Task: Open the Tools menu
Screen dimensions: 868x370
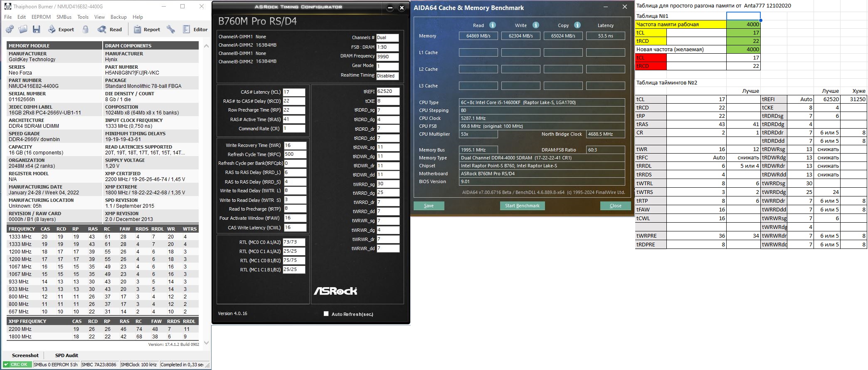Action: pos(83,17)
